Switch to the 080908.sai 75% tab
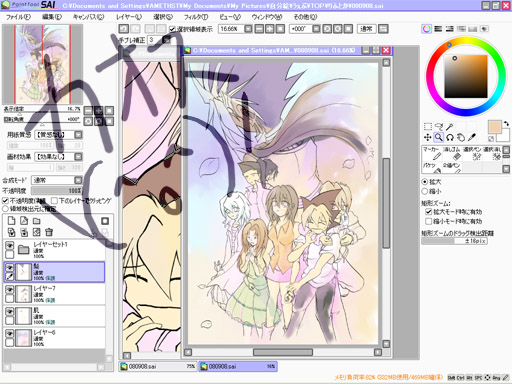Image resolution: width=512 pixels, height=384 pixels. pyautogui.click(x=158, y=366)
